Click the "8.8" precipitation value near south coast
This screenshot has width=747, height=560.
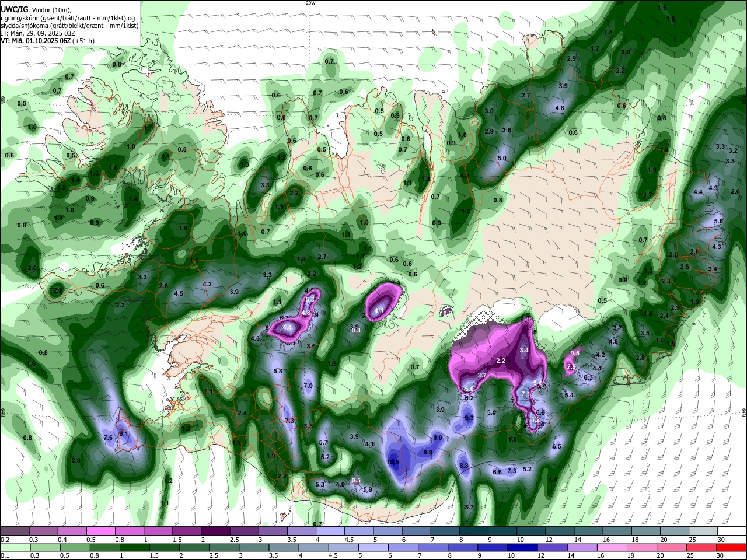[465, 466]
